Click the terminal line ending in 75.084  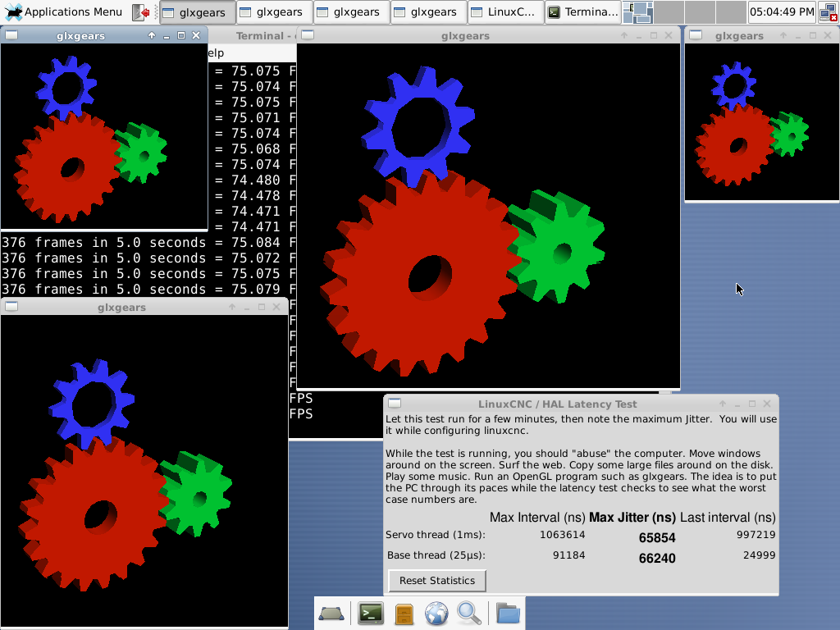(x=148, y=243)
